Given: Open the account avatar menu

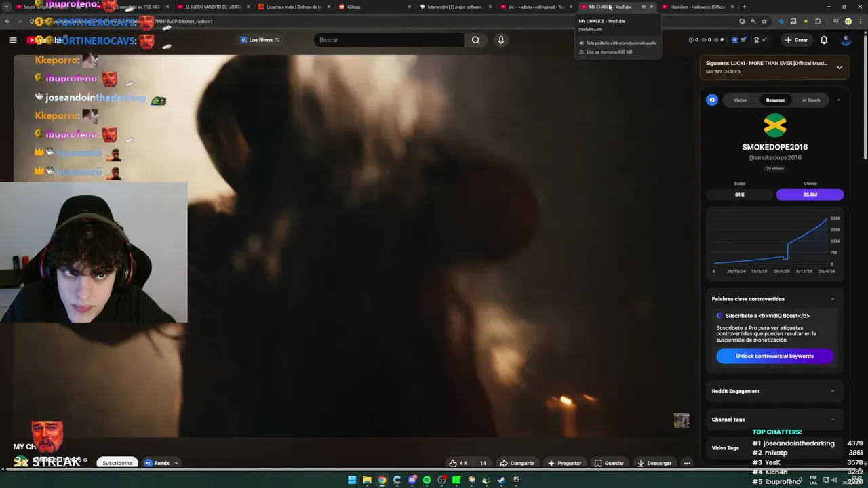Looking at the screenshot, I should pyautogui.click(x=845, y=40).
